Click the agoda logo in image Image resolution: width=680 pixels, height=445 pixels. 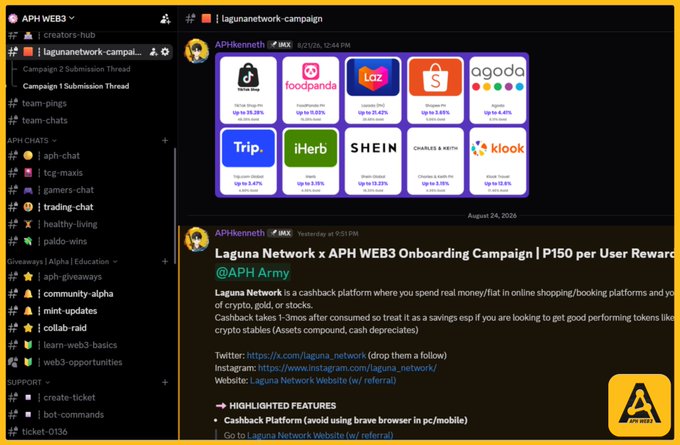click(x=498, y=77)
